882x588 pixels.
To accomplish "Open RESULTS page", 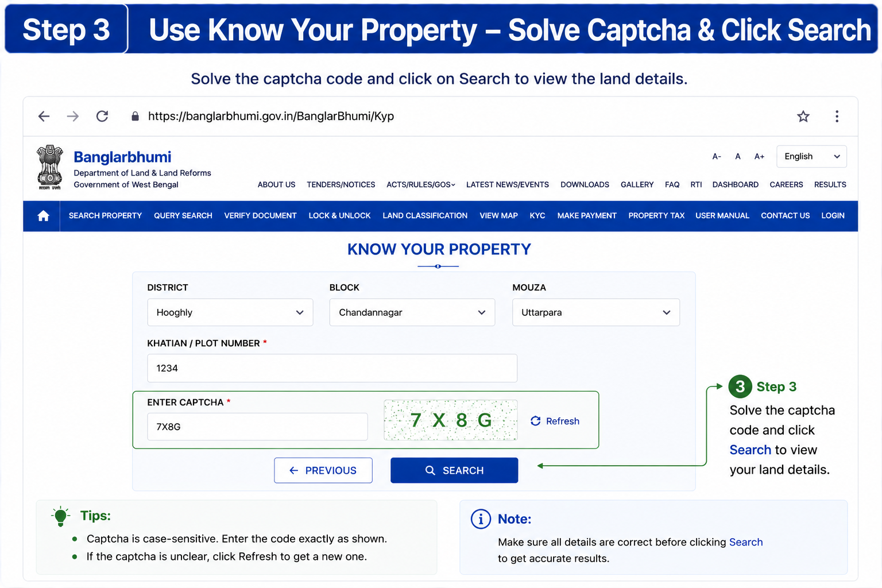I will click(x=830, y=184).
